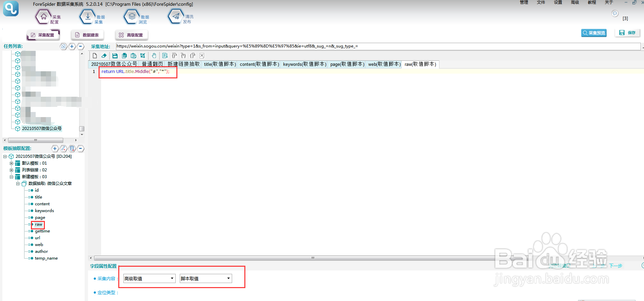Switch to the 普通翻页 tab
644x301 pixels.
tap(152, 64)
